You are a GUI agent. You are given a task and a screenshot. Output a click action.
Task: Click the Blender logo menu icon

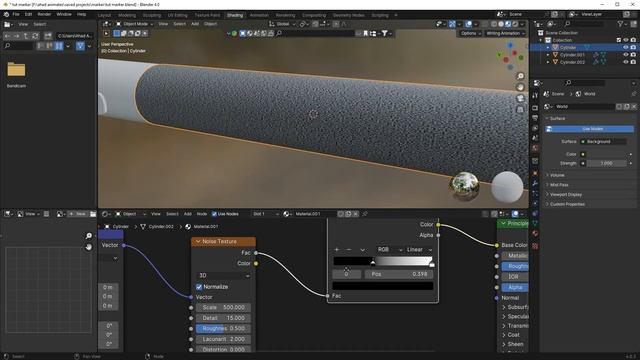click(6, 14)
